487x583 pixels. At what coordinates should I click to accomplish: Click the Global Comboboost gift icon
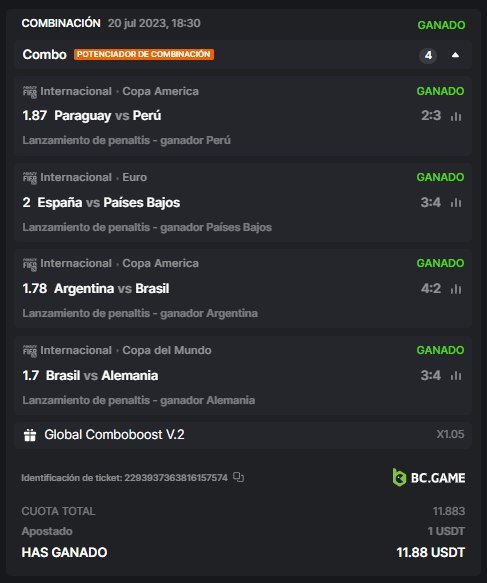[x=30, y=435]
